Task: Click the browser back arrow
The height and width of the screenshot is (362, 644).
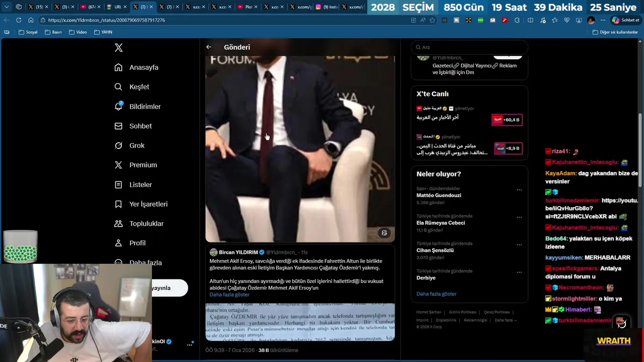Action: [6, 20]
